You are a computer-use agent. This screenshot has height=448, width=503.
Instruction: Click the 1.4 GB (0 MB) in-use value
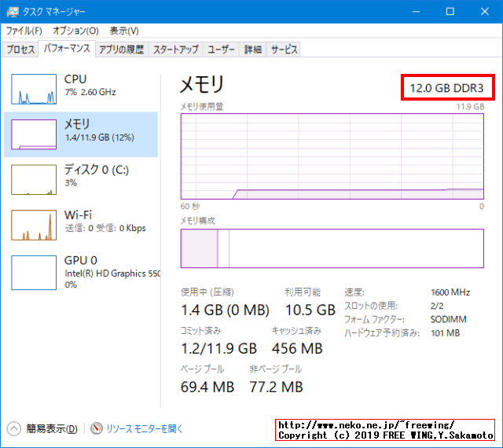click(226, 310)
